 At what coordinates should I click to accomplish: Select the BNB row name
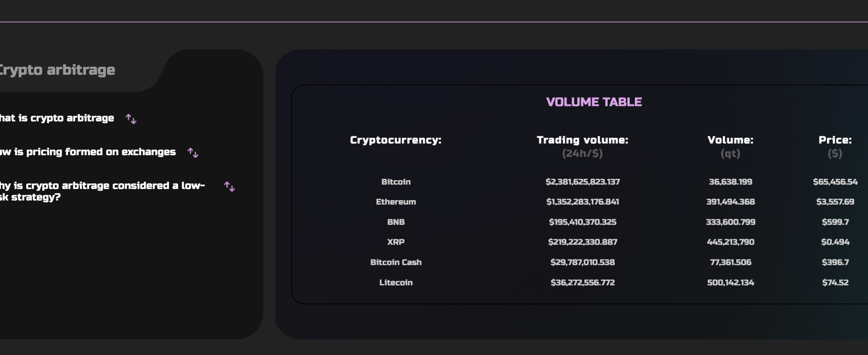click(x=396, y=222)
